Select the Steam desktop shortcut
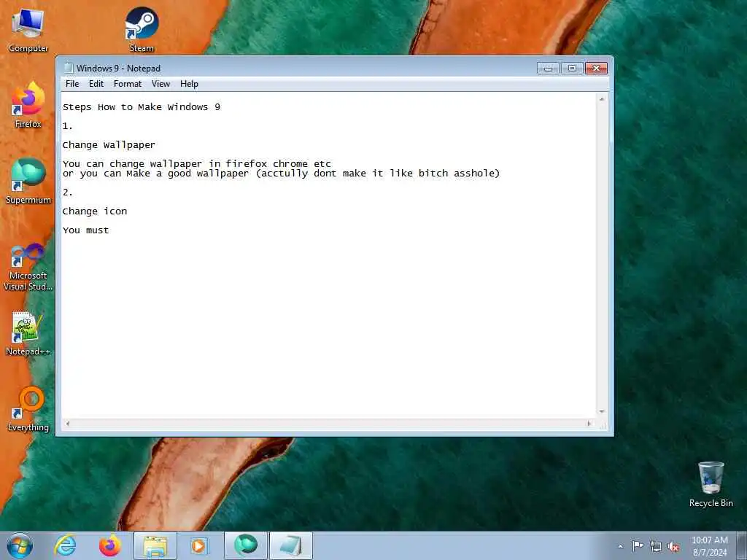This screenshot has width=747, height=560. (x=142, y=29)
